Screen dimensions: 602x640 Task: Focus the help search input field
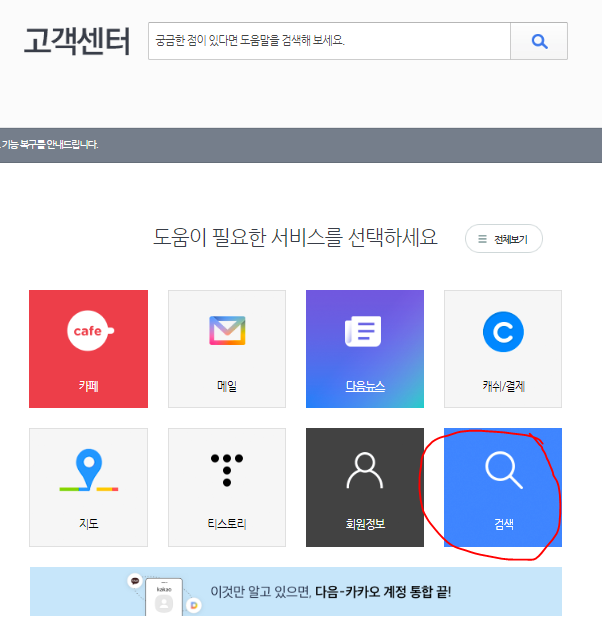[x=329, y=41]
